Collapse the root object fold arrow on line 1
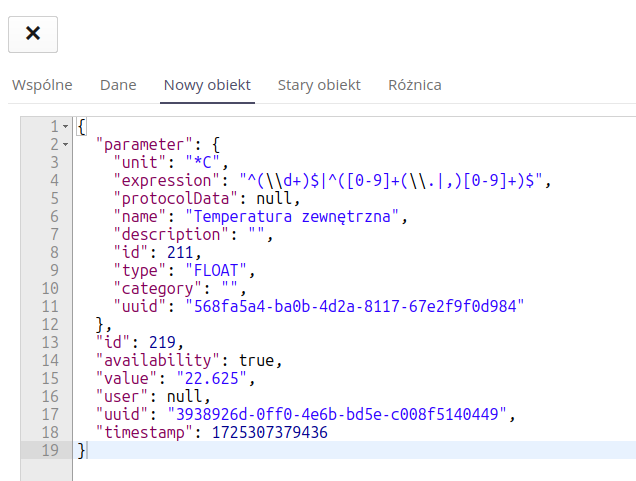The height and width of the screenshot is (481, 636). tap(65, 127)
